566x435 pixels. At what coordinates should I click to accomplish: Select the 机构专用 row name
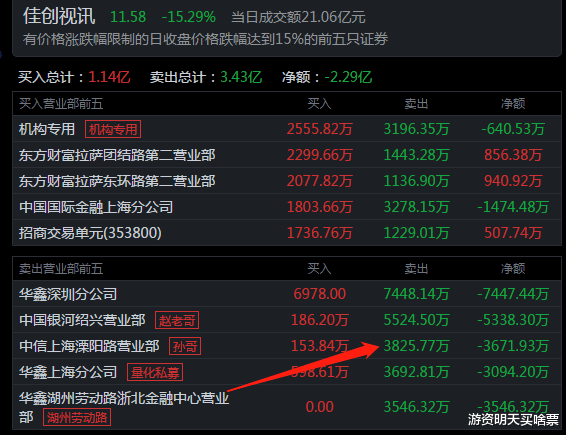pyautogui.click(x=47, y=129)
